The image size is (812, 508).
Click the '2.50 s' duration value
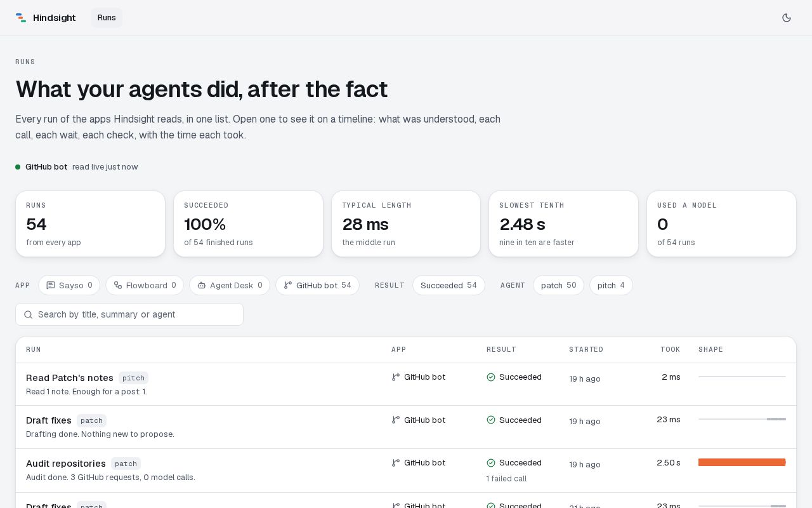[669, 463]
